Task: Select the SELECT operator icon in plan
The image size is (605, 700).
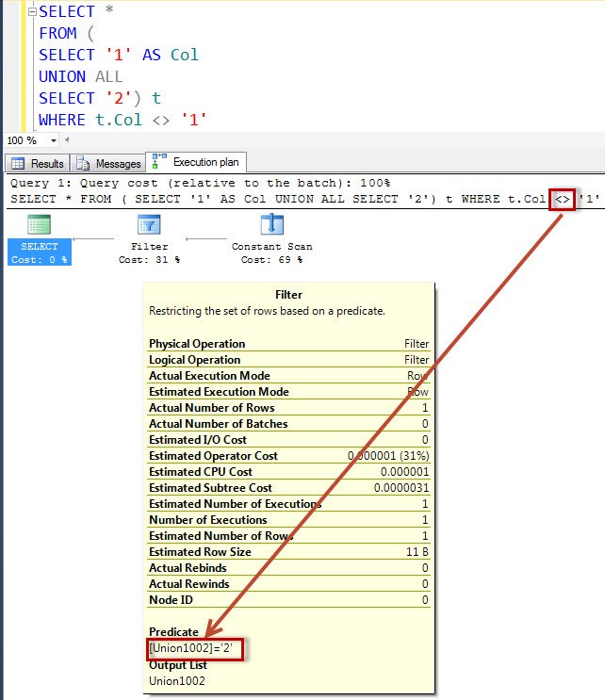Action: pyautogui.click(x=39, y=224)
